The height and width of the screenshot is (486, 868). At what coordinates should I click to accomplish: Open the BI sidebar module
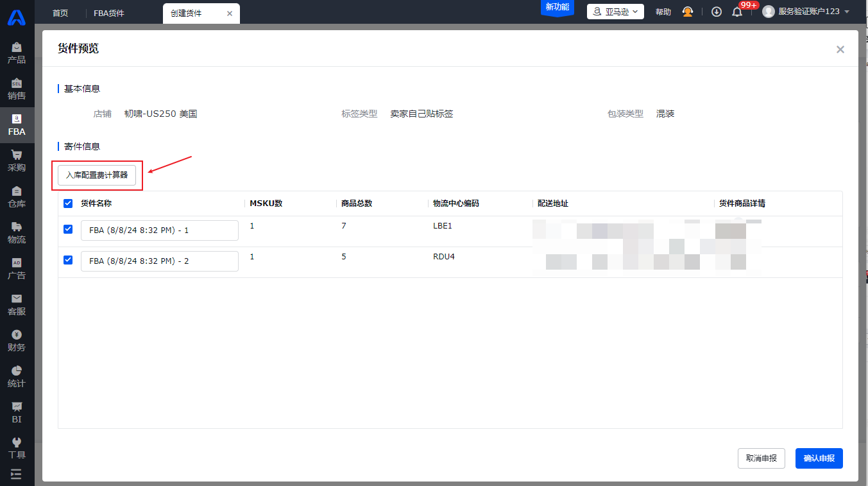(17, 413)
